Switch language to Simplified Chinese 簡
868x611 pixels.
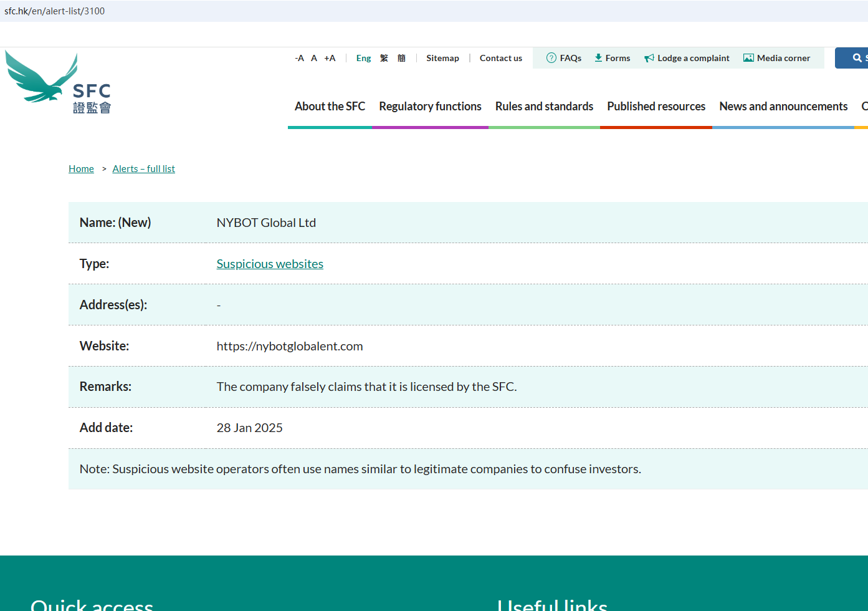point(401,58)
